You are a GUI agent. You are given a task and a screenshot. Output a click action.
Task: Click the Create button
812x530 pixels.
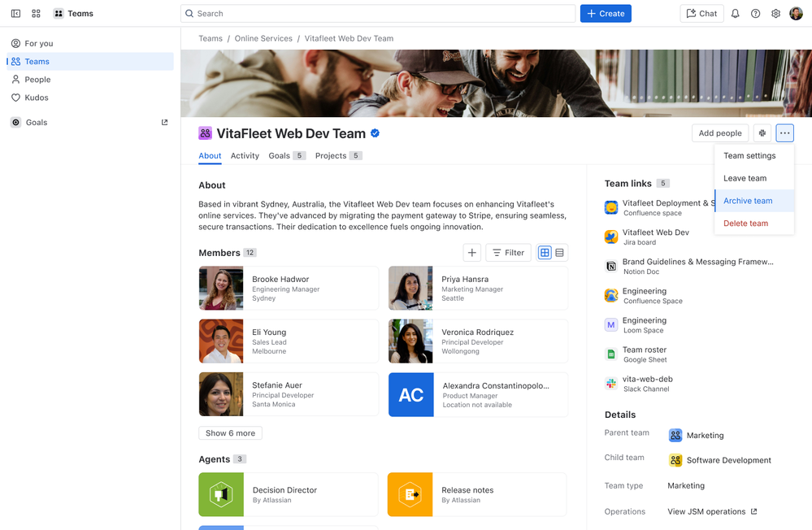(606, 14)
